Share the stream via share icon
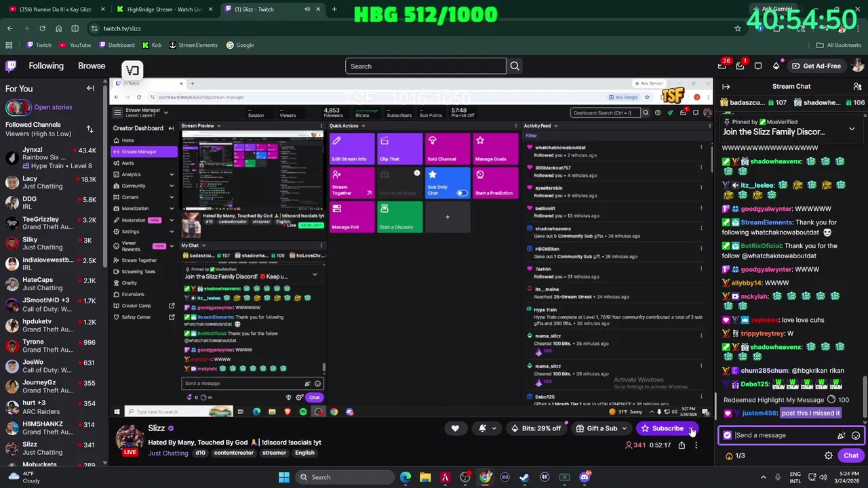This screenshot has height=488, width=868. [x=682, y=445]
